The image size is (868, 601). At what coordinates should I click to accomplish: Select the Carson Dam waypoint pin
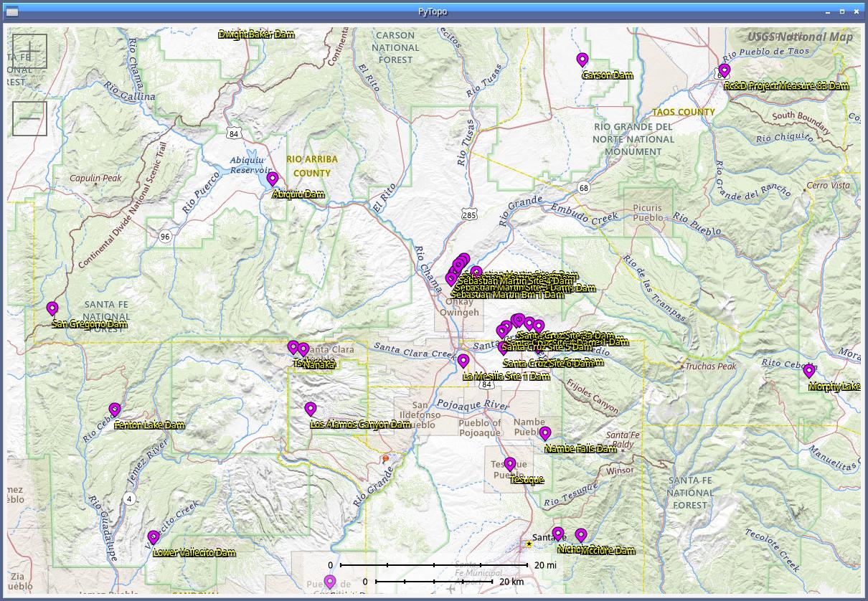pos(582,60)
